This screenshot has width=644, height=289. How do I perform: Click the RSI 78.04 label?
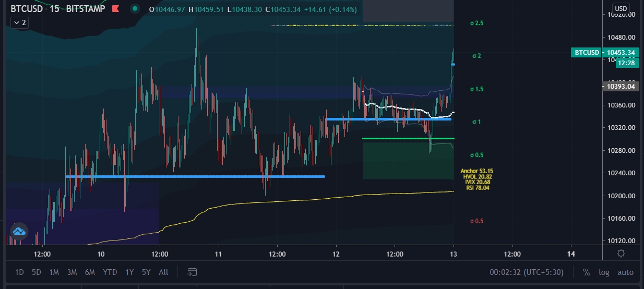pyautogui.click(x=477, y=188)
